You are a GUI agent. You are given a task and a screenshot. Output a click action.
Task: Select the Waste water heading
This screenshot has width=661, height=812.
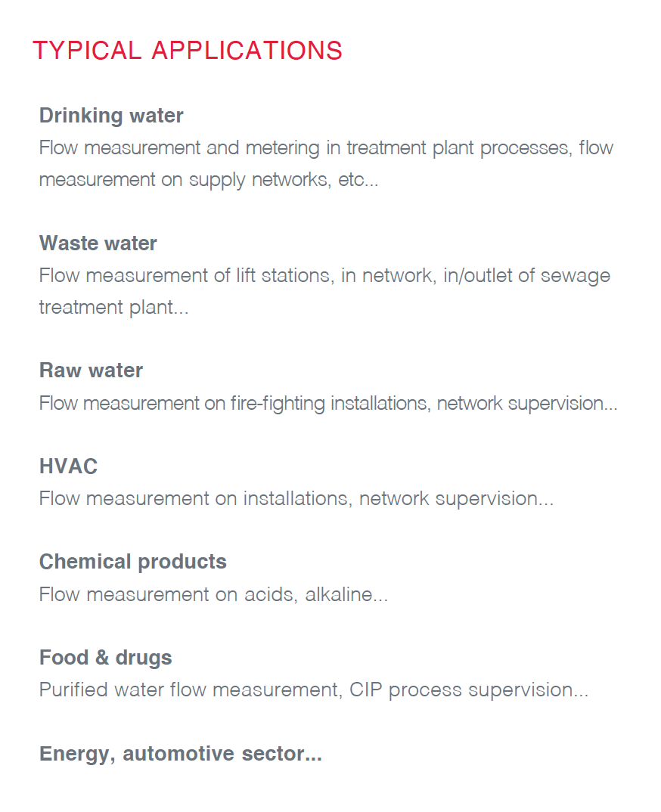coord(98,243)
